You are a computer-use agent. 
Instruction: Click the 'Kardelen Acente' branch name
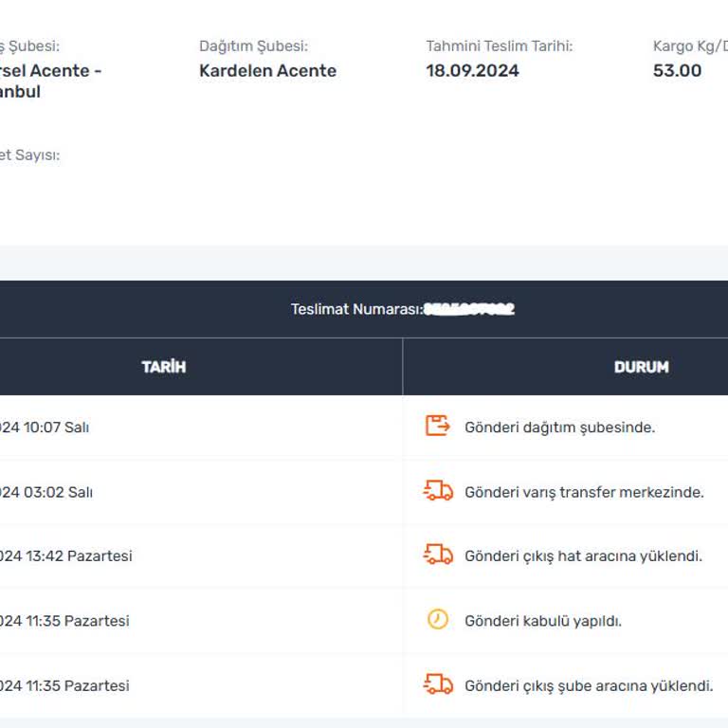(268, 70)
